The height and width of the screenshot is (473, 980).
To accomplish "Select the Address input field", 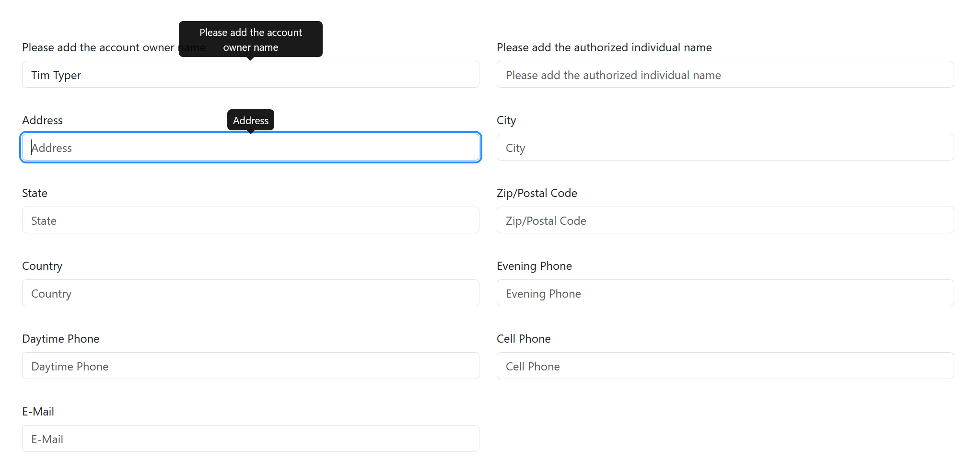I will pyautogui.click(x=250, y=147).
